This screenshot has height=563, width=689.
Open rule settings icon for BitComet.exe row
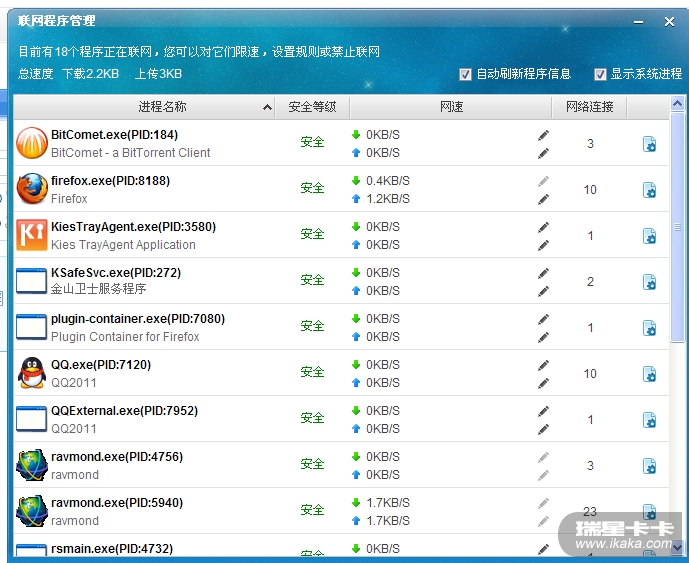(649, 144)
